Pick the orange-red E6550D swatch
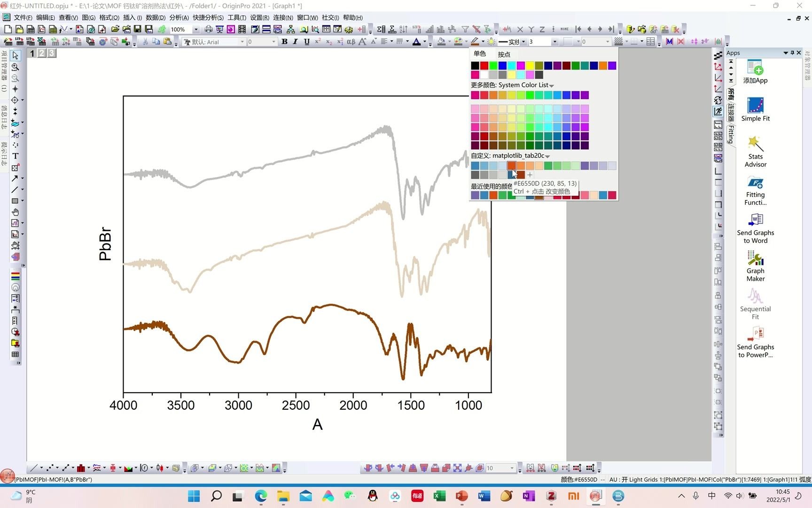Viewport: 812px width, 508px height. click(511, 166)
